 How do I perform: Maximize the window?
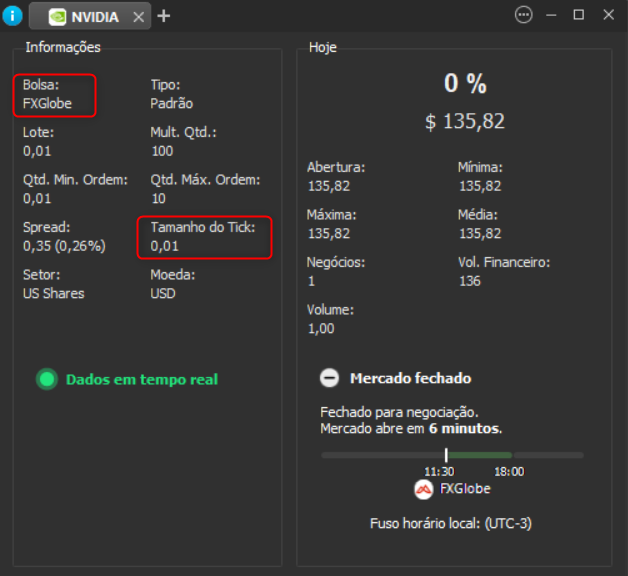pyautogui.click(x=578, y=15)
